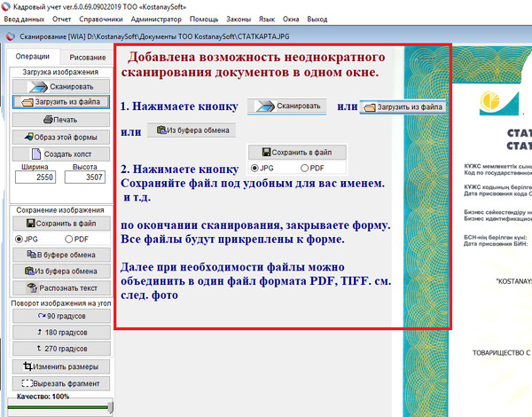Select Вырезать фрагмент crop tool
The image size is (532, 417).
pos(60,383)
